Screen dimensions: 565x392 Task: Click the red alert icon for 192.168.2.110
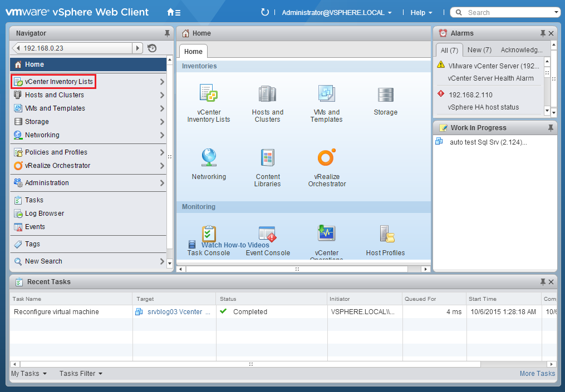click(x=441, y=93)
